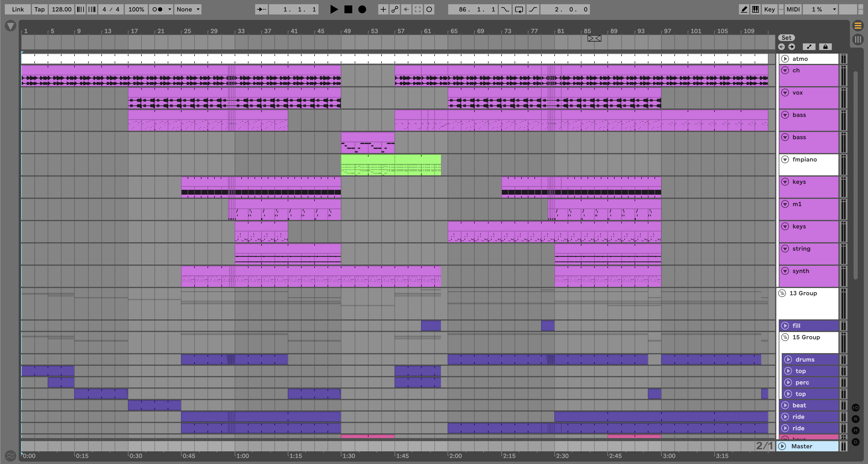The height and width of the screenshot is (464, 868).
Task: Select the Master track header
Action: click(x=809, y=446)
